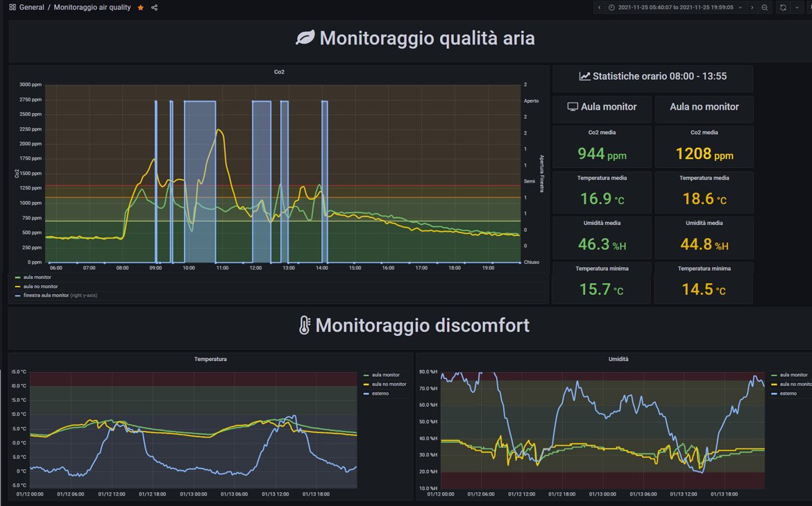This screenshot has height=506, width=812.
Task: Click the refresh dashboard icon
Action: pos(783,8)
